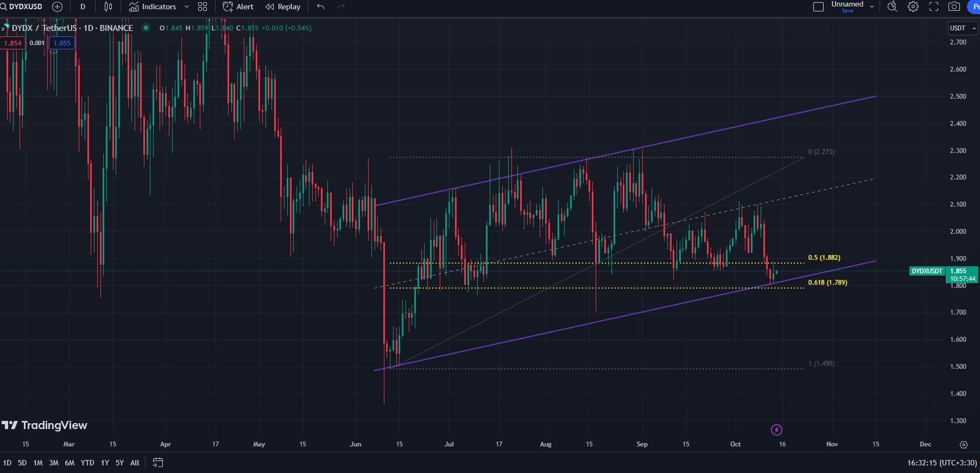Select the 0 (2.273) Fibonacci level label
Screen dimensions: 980x473
821,151
